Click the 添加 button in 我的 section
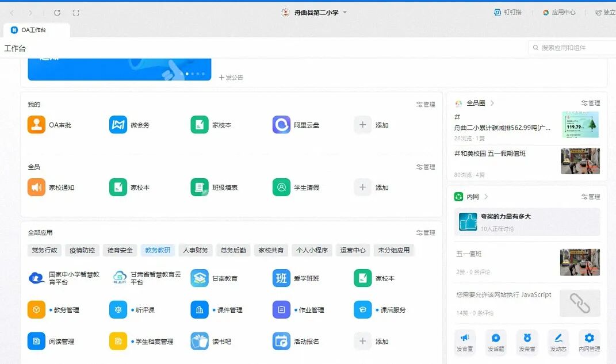The width and height of the screenshot is (616, 364). [374, 125]
